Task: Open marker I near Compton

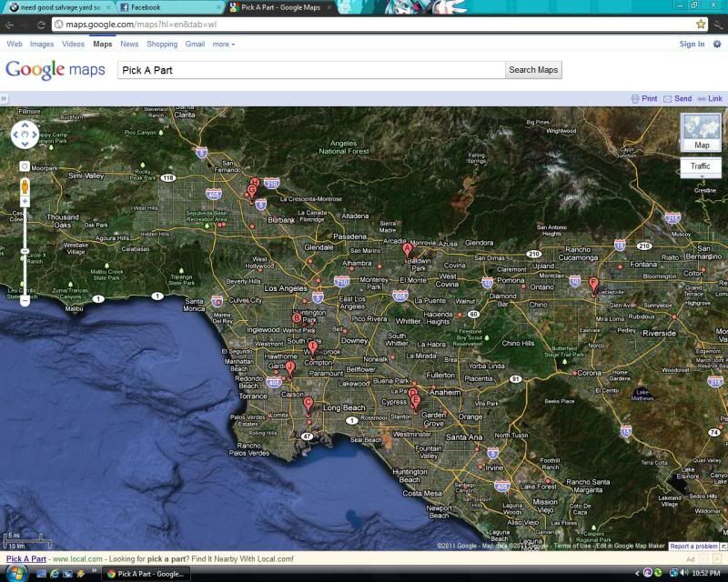Action: point(313,348)
